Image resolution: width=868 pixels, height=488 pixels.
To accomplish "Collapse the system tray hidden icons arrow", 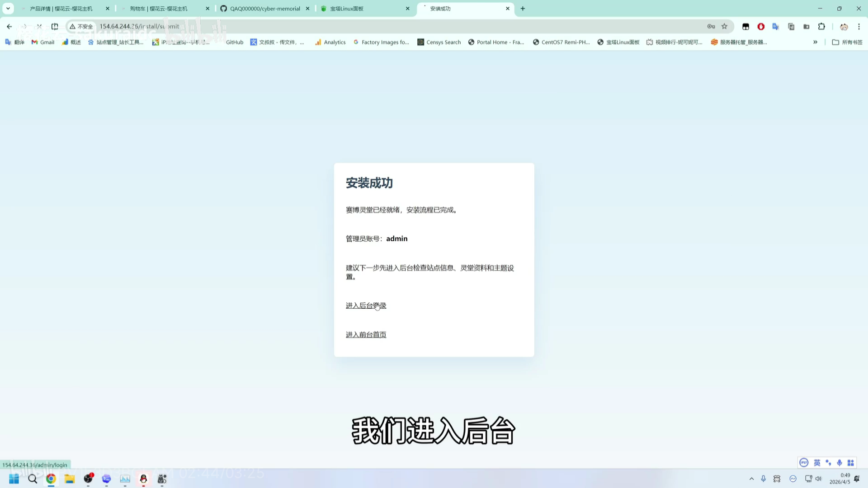I will click(x=751, y=479).
